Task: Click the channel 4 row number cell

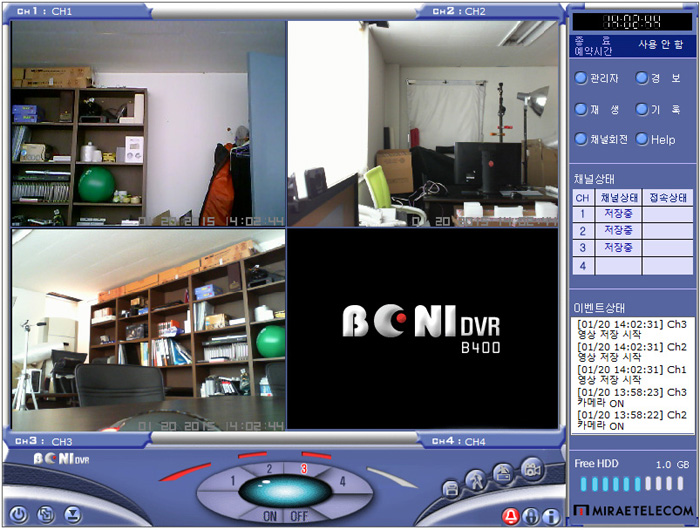Action: tap(583, 266)
